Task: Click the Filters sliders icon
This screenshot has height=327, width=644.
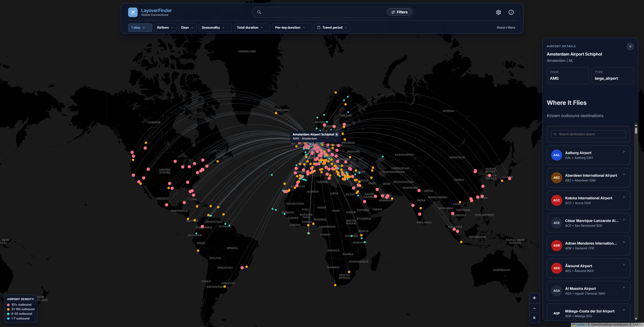Action: [x=393, y=12]
